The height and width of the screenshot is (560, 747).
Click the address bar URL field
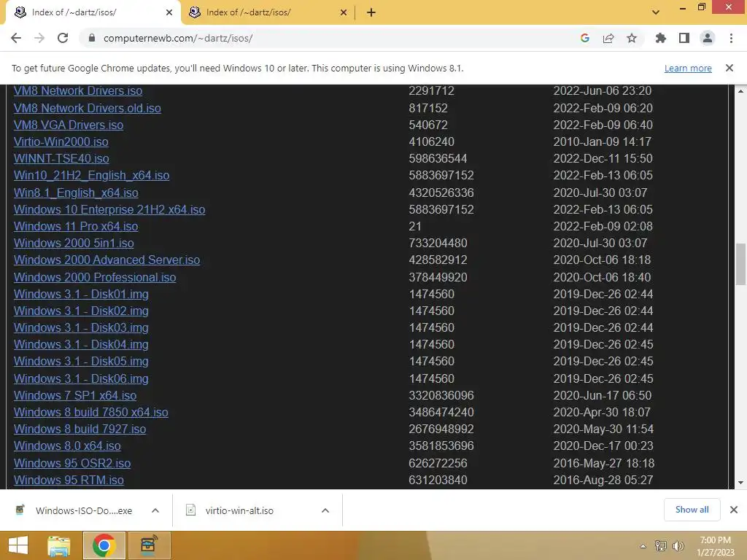coord(329,38)
